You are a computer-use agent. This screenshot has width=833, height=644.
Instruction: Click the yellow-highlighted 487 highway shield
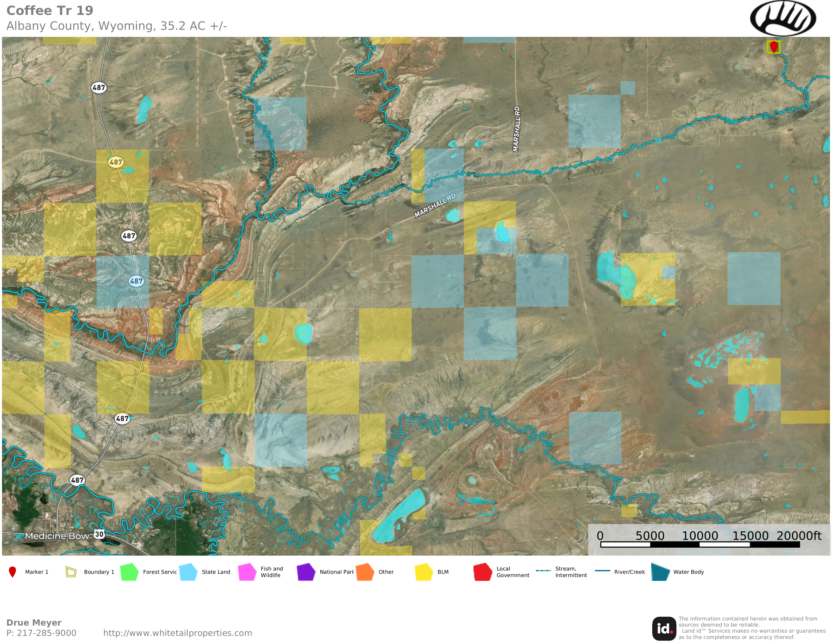(116, 162)
